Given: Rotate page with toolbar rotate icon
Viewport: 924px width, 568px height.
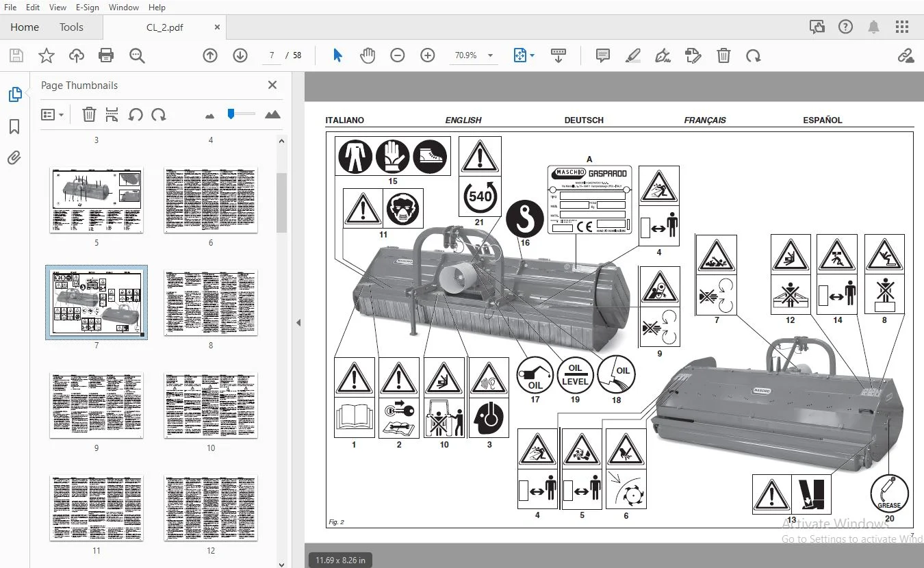Looking at the screenshot, I should [x=754, y=55].
